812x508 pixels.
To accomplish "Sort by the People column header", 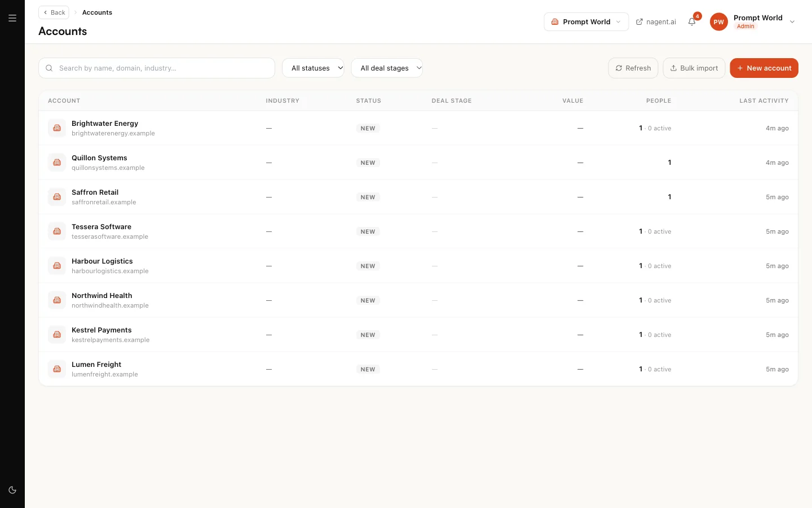I will pyautogui.click(x=659, y=101).
